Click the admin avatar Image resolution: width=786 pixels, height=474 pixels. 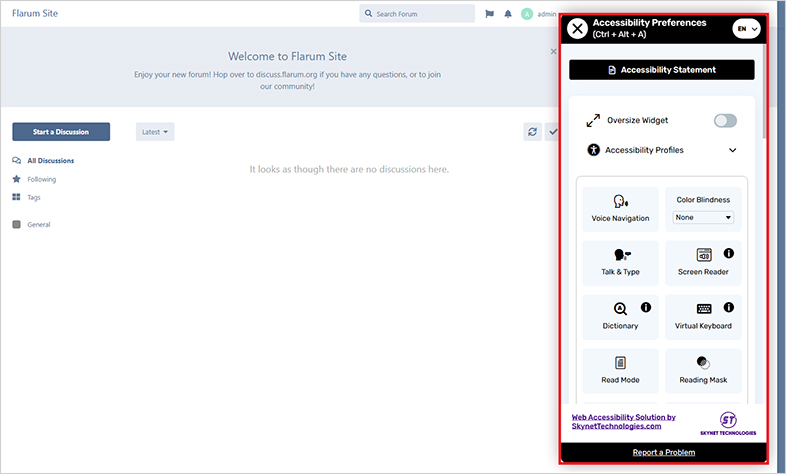(x=527, y=14)
